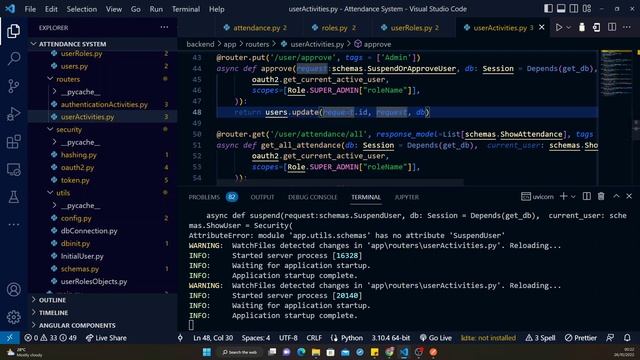Open the Source Control view
640x360 pixels.
click(13, 86)
